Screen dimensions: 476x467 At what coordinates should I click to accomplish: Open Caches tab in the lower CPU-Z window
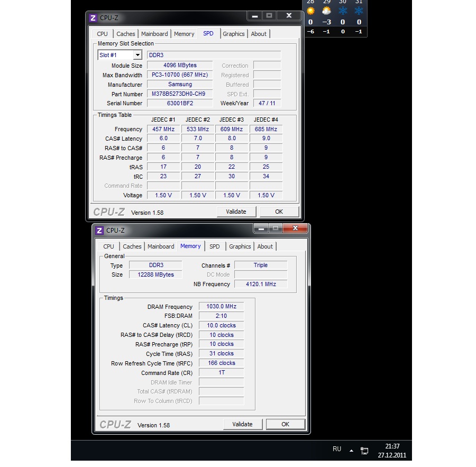[132, 246]
